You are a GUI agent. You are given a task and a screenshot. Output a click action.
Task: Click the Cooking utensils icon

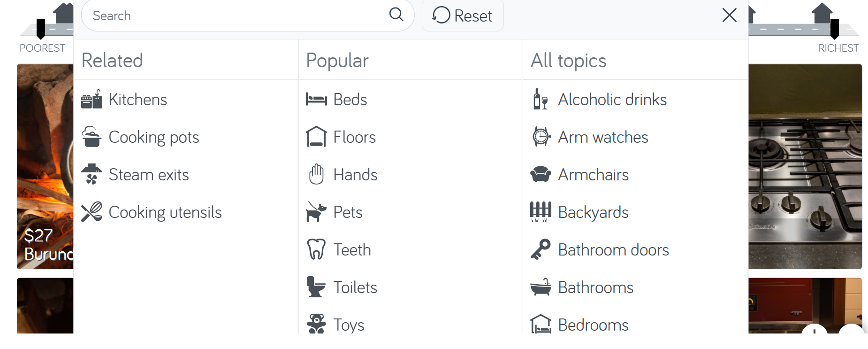point(91,212)
